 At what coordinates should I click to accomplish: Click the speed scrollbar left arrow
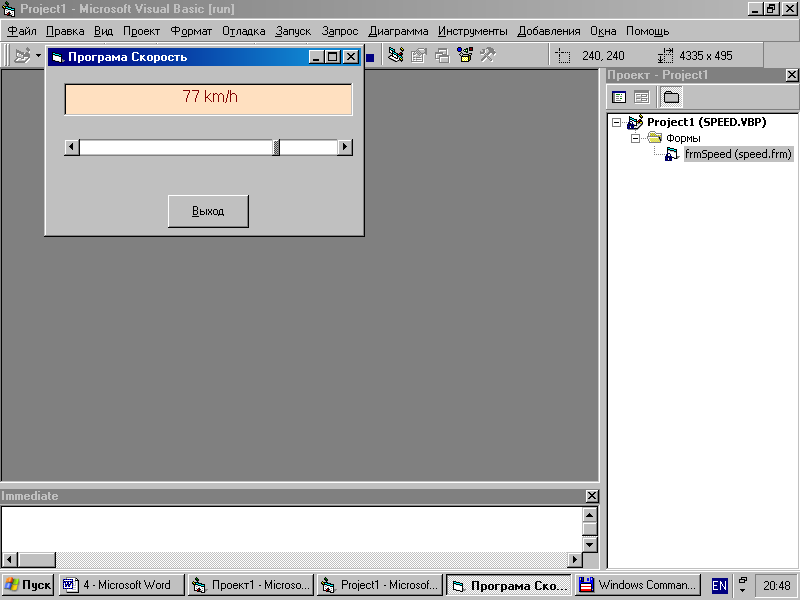(x=72, y=147)
